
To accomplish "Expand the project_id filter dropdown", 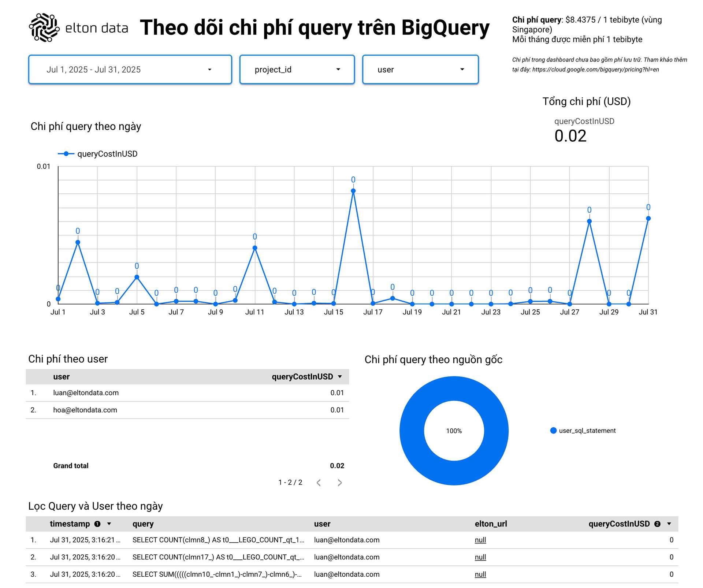I will click(297, 70).
